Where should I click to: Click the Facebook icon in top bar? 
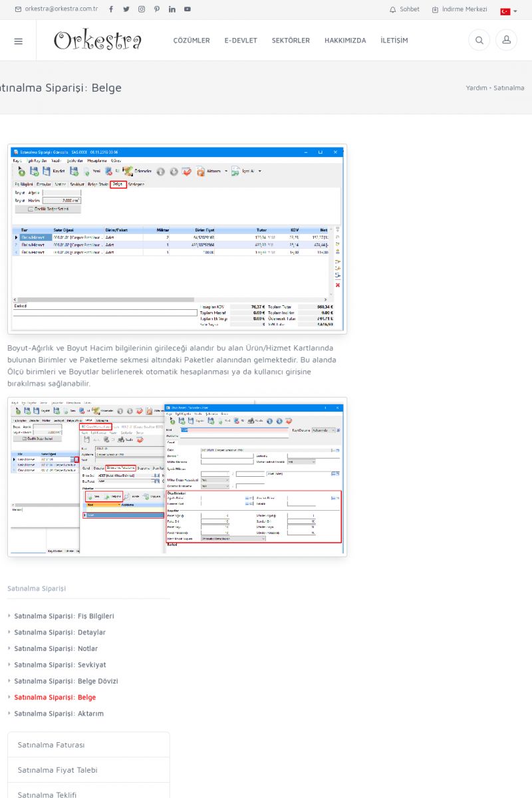click(111, 9)
